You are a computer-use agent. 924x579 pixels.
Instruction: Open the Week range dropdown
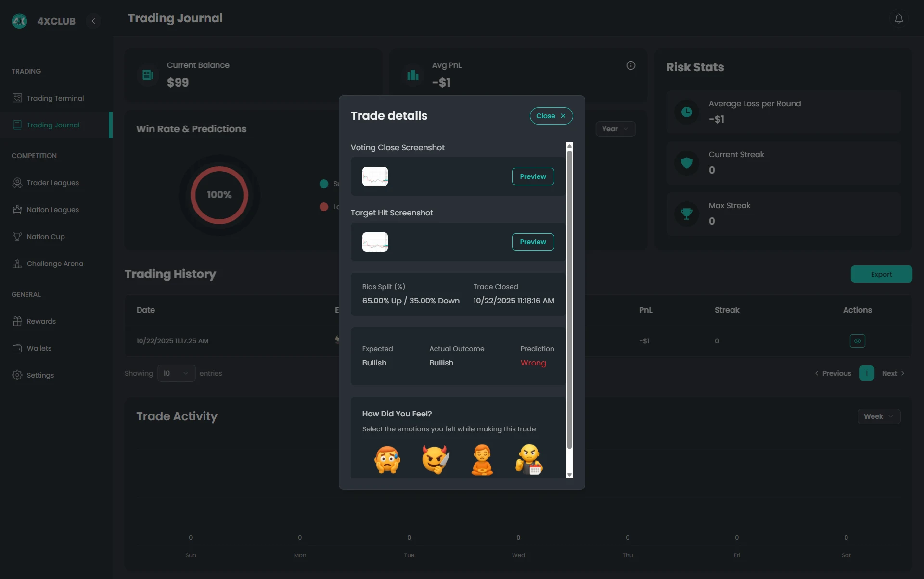(878, 416)
